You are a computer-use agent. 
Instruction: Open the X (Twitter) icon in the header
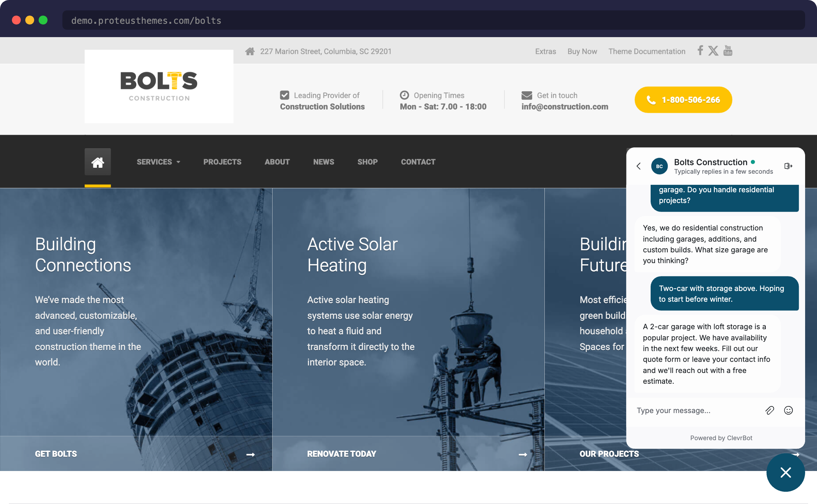tap(713, 51)
